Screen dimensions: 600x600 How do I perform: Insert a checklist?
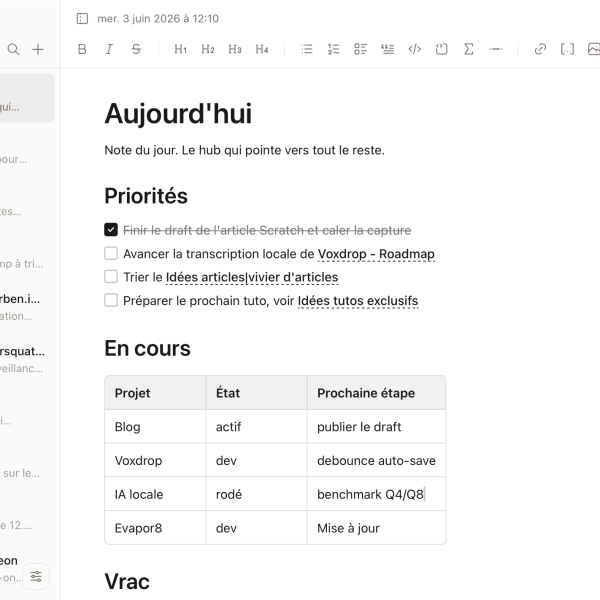pos(360,49)
